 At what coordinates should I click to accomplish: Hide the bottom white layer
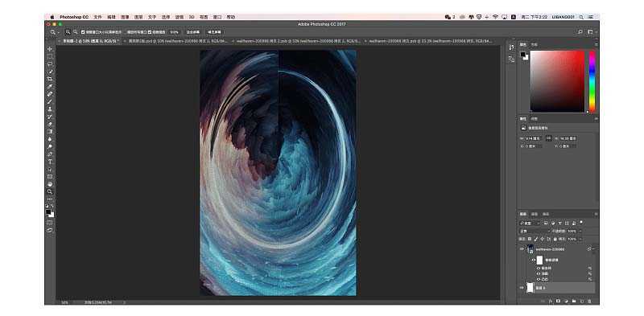point(522,288)
